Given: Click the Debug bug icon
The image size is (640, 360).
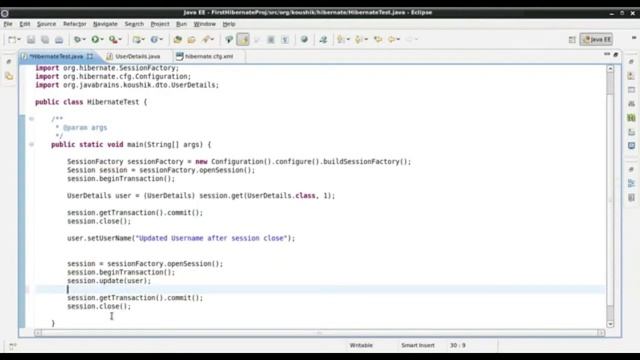Looking at the screenshot, I should tap(76, 40).
